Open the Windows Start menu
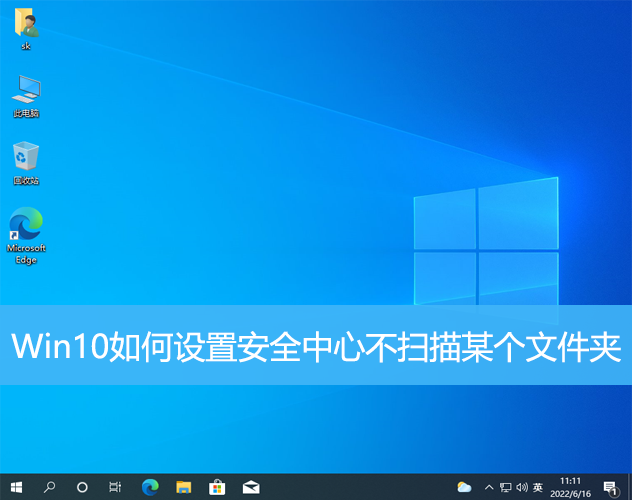This screenshot has width=632, height=500. click(x=16, y=487)
